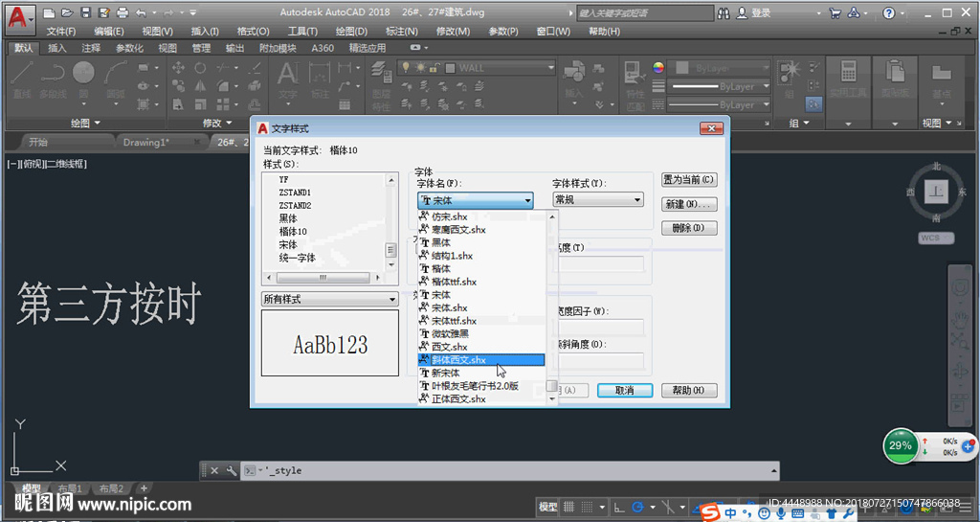The width and height of the screenshot is (980, 522).
Task: Click the Help question mark icon in title bar
Action: point(890,13)
